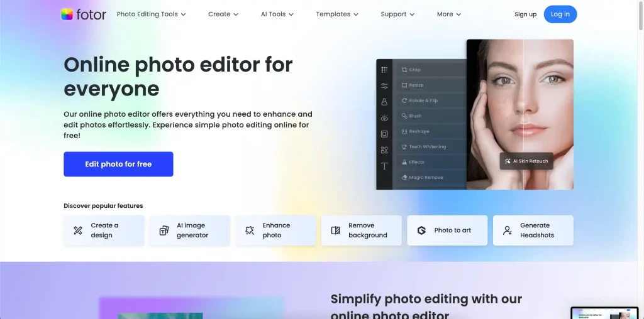Open the Support menu
The width and height of the screenshot is (644, 319).
(x=397, y=14)
